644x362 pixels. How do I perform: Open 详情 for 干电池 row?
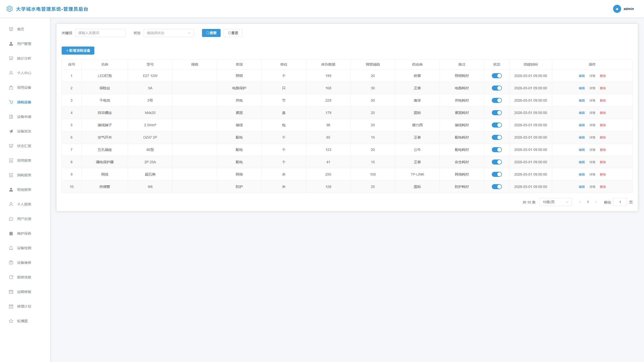[592, 100]
